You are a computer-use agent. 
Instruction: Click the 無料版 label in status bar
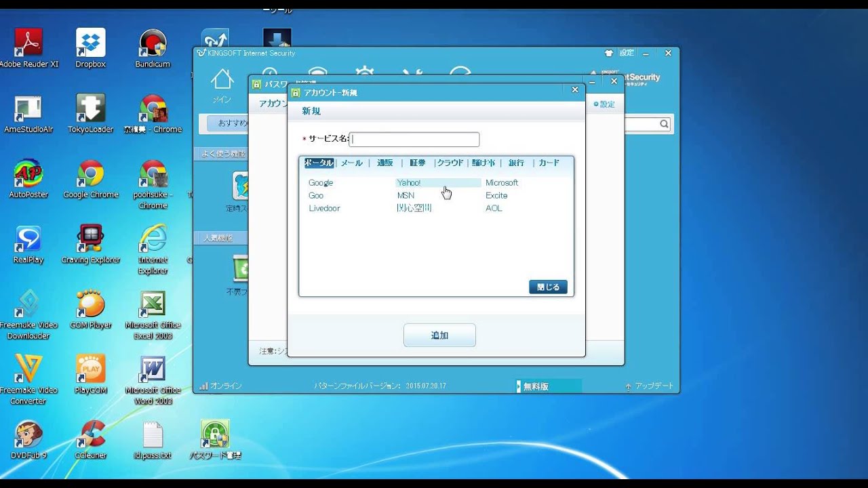[536, 386]
